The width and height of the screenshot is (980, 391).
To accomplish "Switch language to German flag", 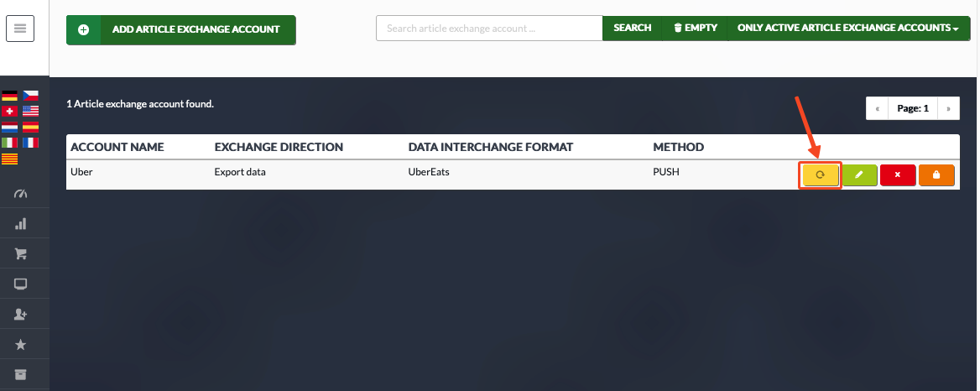I will point(9,96).
